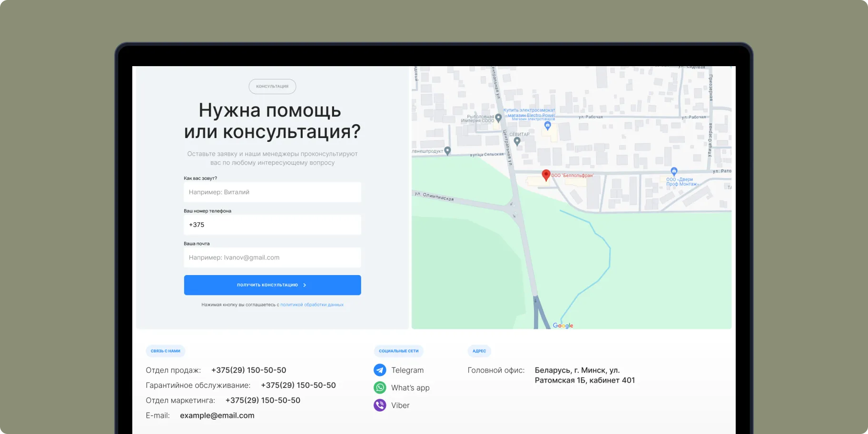
Task: Click the Белвнешпродукт map pin
Action: coord(447,151)
